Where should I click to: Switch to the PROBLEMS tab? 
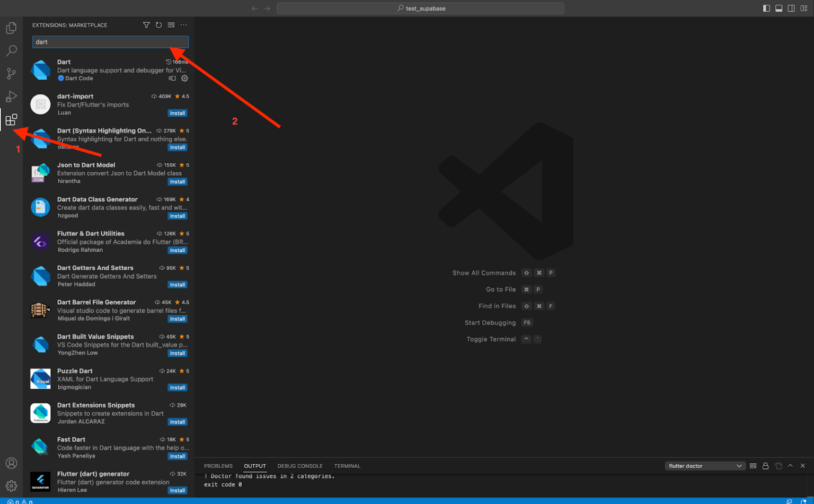point(218,466)
